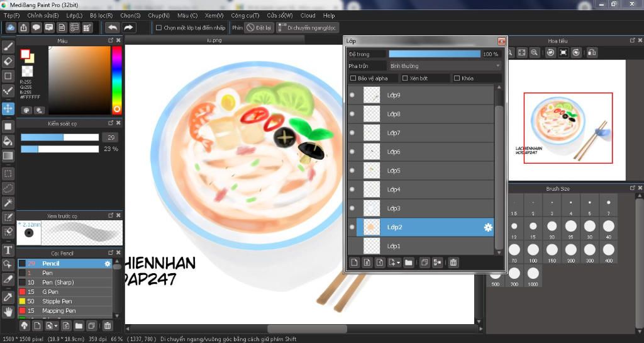Hide the Lớp5 layer

(x=352, y=171)
